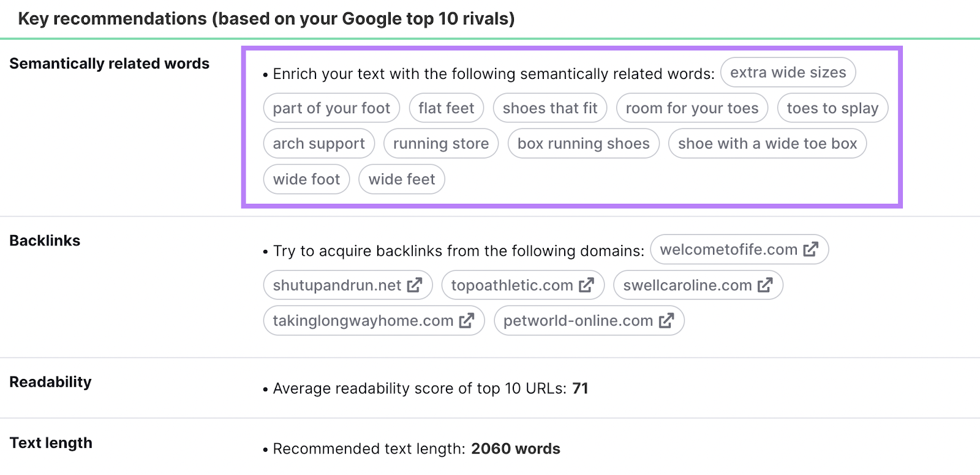Select the "wide feet" keyword pill

[x=401, y=179]
